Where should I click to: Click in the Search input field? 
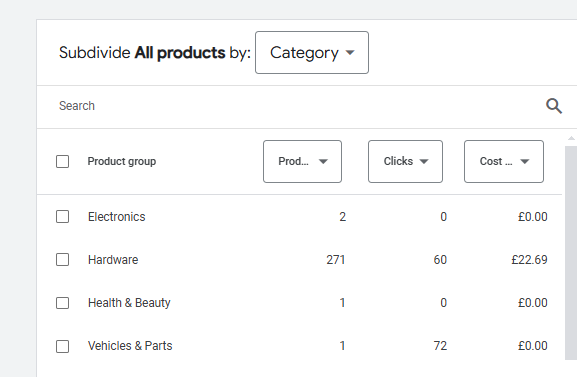[x=294, y=106]
